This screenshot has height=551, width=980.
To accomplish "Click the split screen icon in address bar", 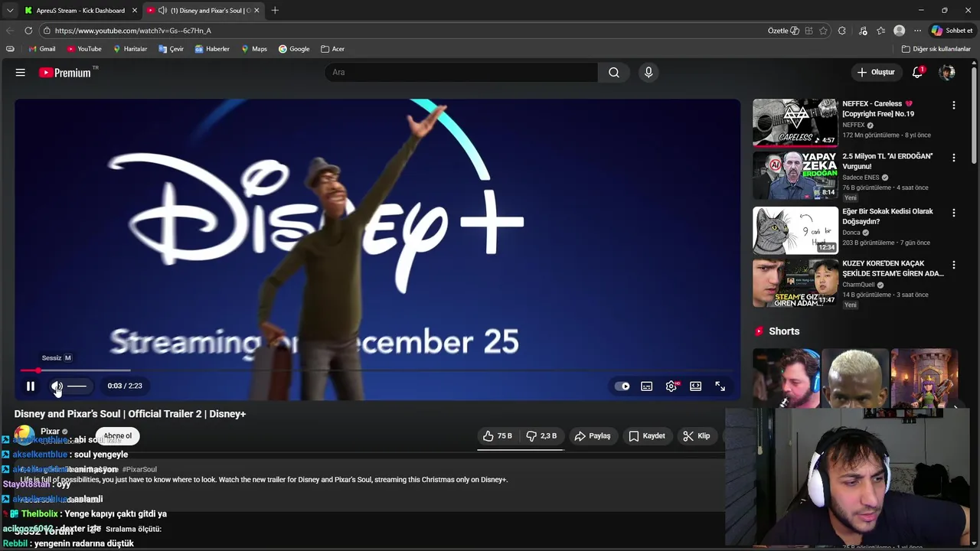I will 808,31.
